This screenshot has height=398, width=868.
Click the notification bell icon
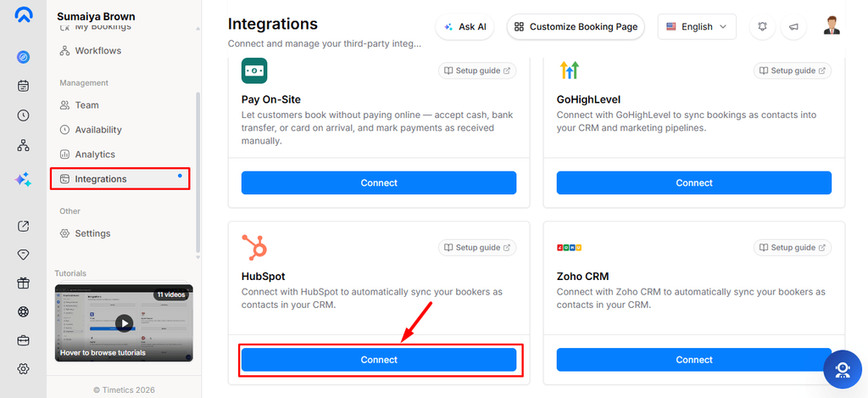[x=762, y=26]
